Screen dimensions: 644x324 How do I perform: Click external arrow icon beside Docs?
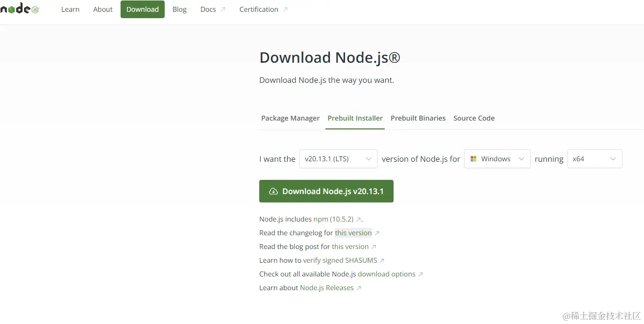click(223, 9)
